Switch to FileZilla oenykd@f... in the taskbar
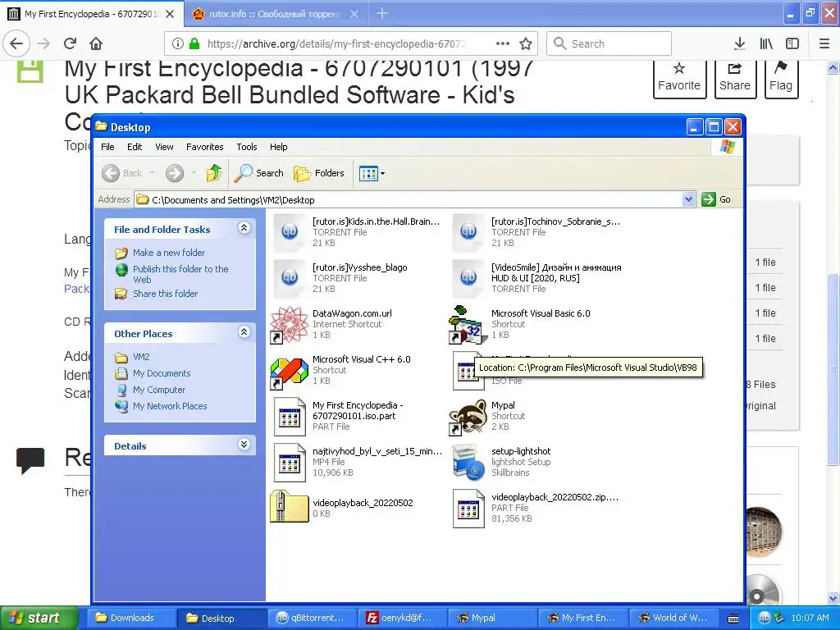This screenshot has height=630, width=840. coord(402,618)
